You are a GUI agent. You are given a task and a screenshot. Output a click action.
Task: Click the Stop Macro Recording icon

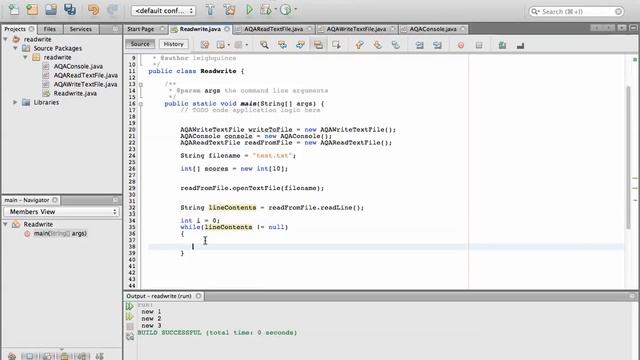[x=479, y=45]
